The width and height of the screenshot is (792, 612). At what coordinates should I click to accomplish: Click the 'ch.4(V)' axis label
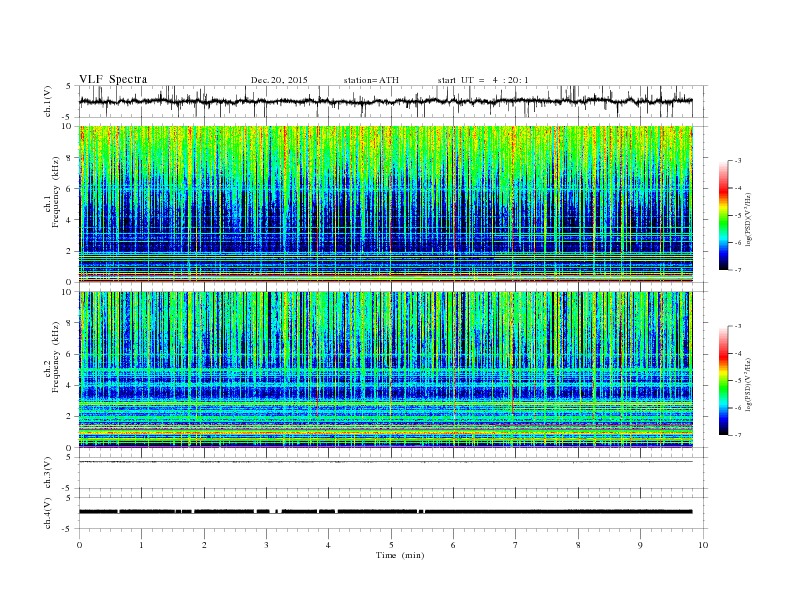(x=48, y=513)
